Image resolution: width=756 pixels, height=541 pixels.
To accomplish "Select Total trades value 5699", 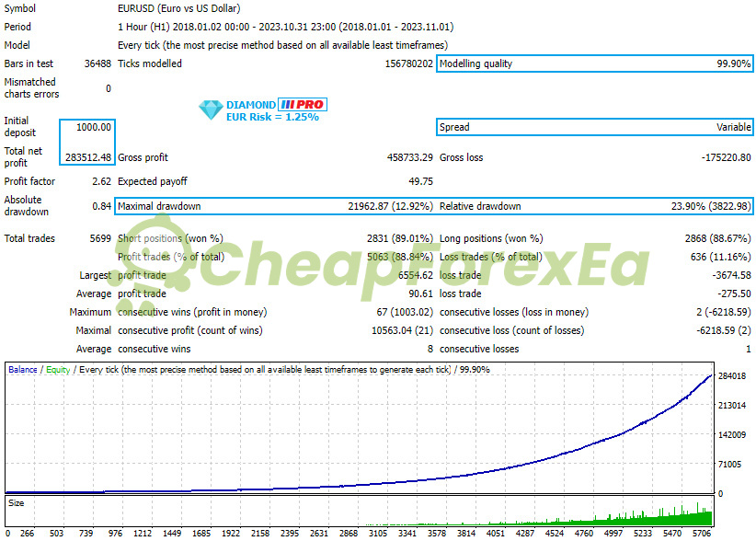I will [100, 238].
